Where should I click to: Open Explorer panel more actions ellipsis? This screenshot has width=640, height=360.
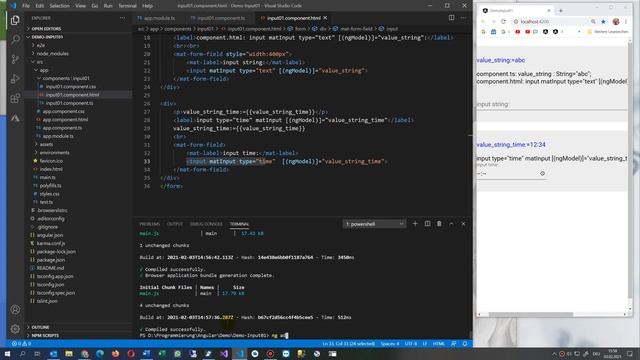122,18
